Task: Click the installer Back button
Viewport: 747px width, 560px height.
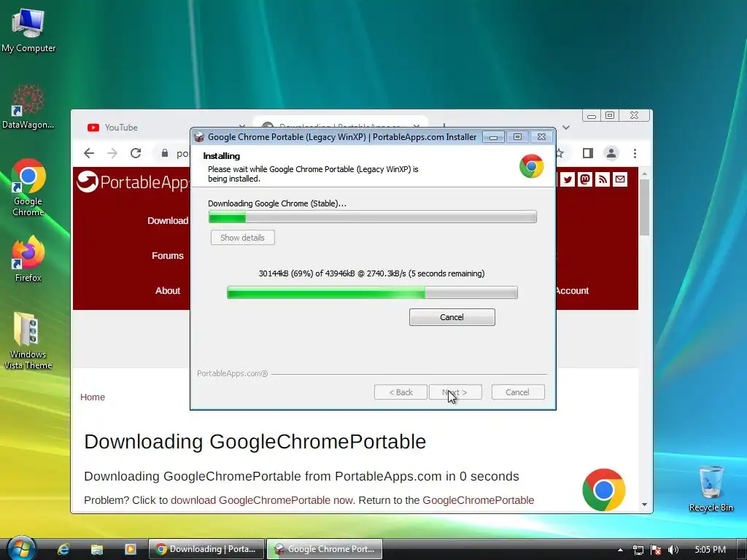Action: [x=400, y=392]
